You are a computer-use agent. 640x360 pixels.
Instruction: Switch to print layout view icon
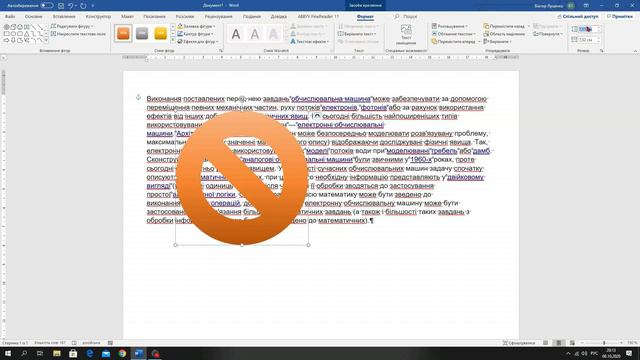tap(559, 343)
